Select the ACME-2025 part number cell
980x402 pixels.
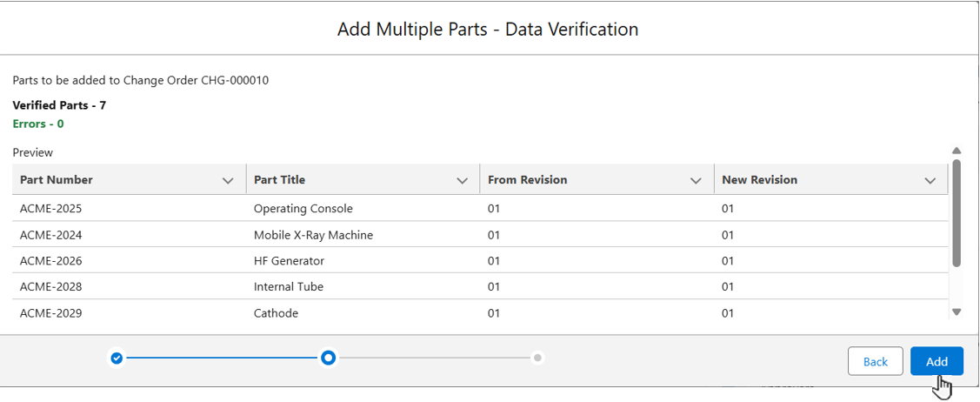50,209
